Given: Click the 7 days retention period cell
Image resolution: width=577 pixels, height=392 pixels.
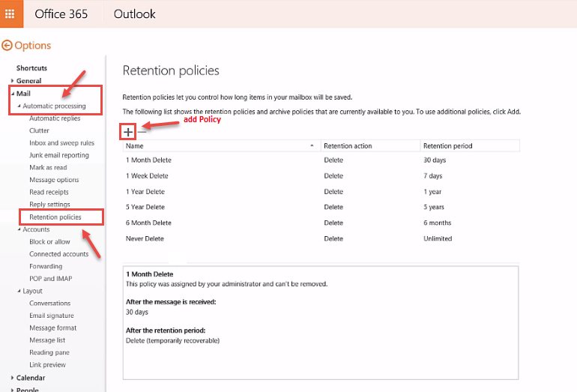Looking at the screenshot, I should pos(433,176).
